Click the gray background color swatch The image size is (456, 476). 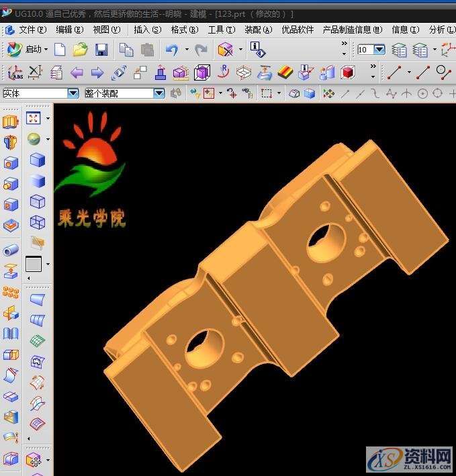pos(34,264)
